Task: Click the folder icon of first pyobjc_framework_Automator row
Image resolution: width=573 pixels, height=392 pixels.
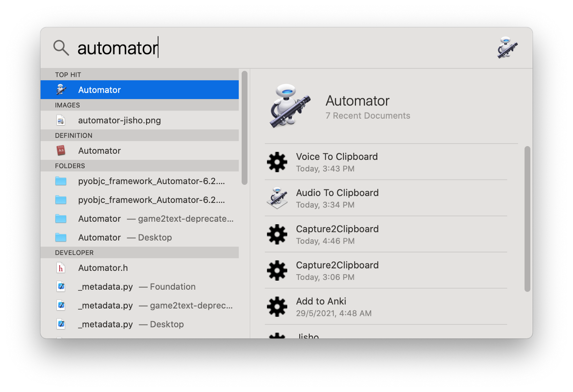Action: pos(61,181)
